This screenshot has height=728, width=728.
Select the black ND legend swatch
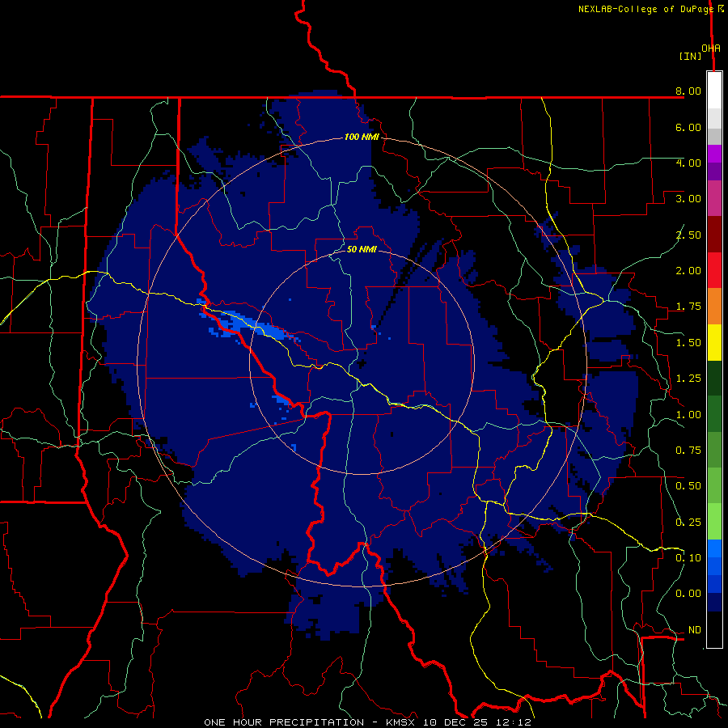(x=714, y=629)
